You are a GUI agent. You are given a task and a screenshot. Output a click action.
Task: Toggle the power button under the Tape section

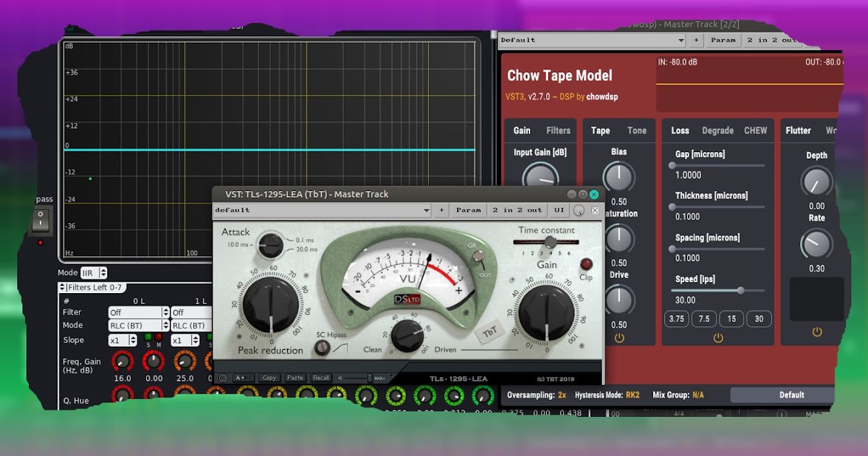[x=619, y=338]
